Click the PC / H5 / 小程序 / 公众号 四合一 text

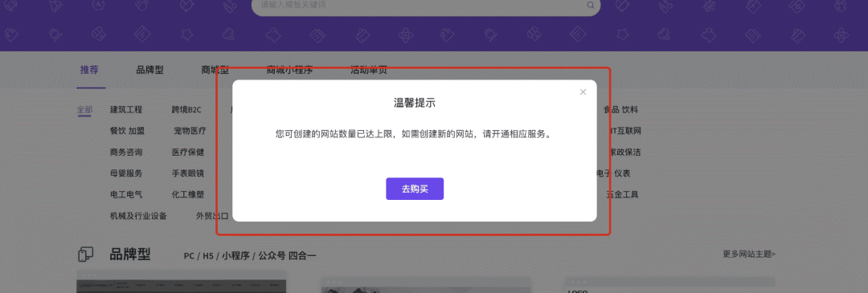(x=250, y=255)
